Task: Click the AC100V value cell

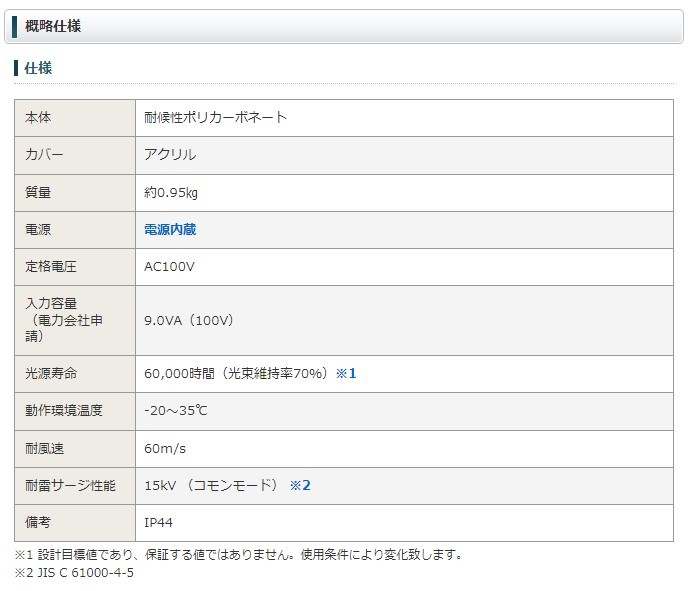Action: (169, 267)
